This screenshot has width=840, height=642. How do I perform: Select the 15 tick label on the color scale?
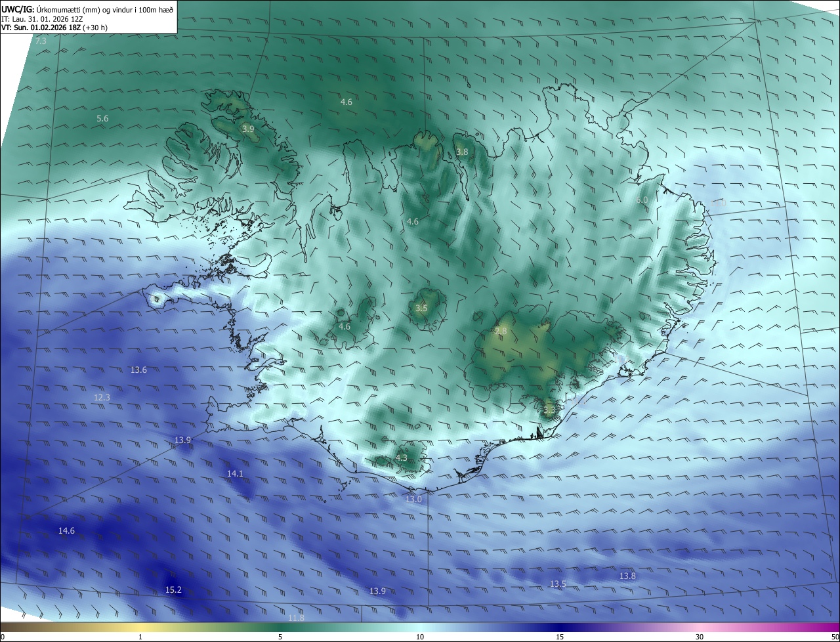tap(560, 637)
